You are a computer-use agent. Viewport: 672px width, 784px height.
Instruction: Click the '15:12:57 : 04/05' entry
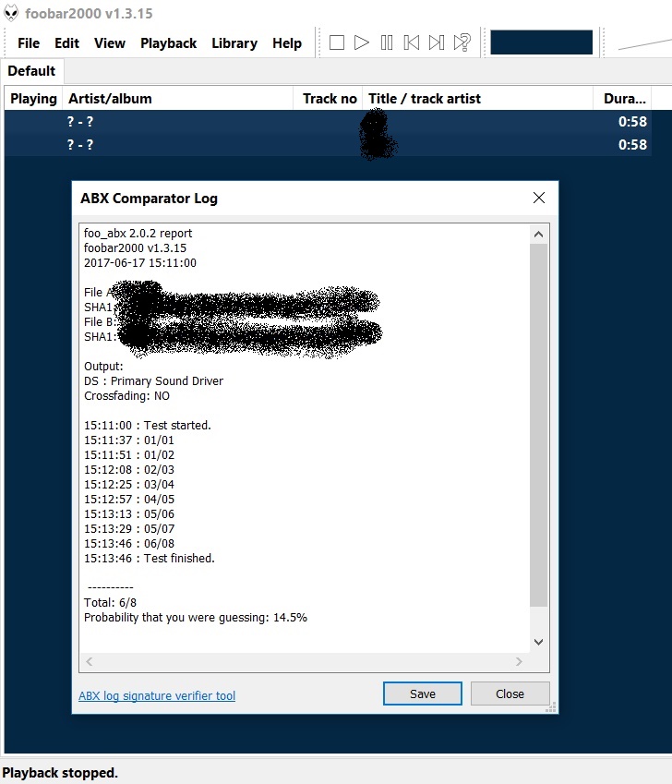click(129, 499)
